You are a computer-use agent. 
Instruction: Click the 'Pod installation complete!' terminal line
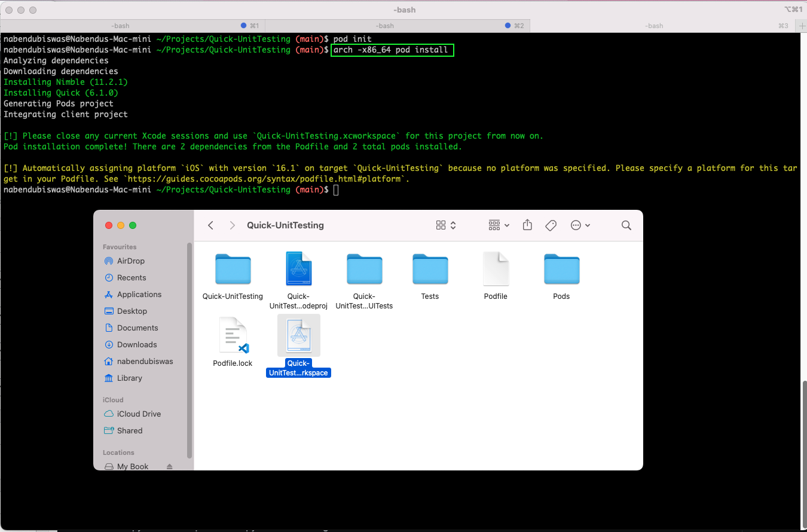click(233, 146)
